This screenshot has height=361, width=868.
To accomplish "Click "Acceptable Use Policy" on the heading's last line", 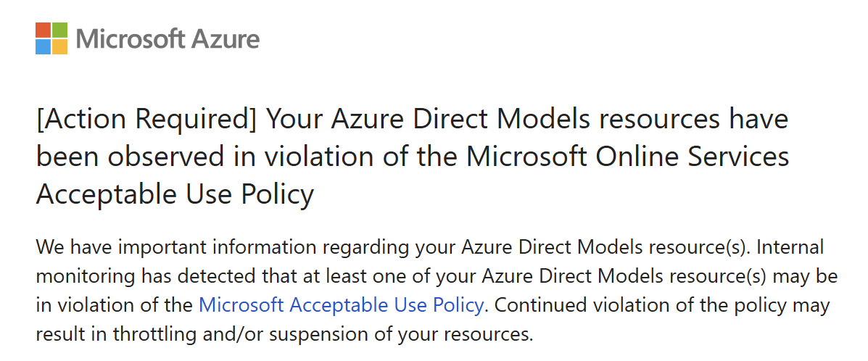I will click(x=175, y=194).
